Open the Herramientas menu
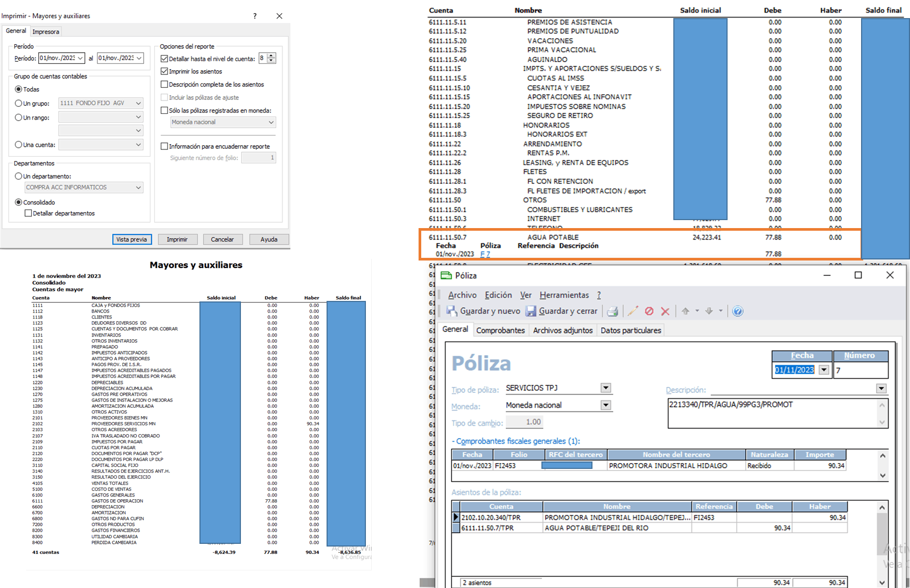Viewport: 910px width, 588px height. [564, 295]
